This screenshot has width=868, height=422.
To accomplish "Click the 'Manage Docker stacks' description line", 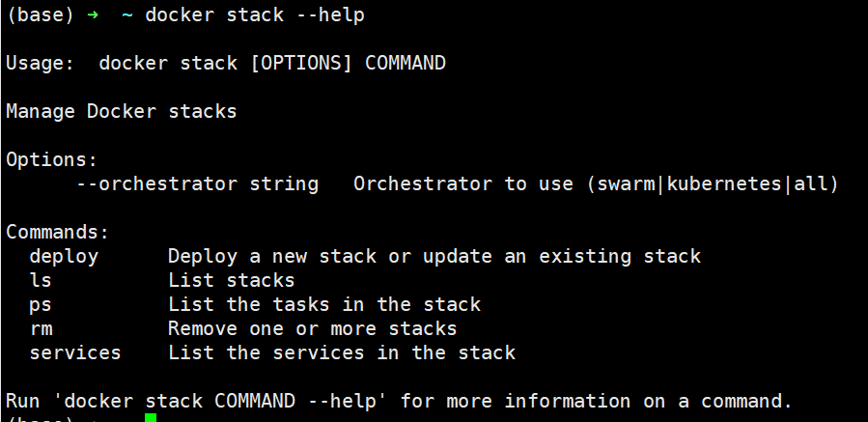I will (x=122, y=111).
